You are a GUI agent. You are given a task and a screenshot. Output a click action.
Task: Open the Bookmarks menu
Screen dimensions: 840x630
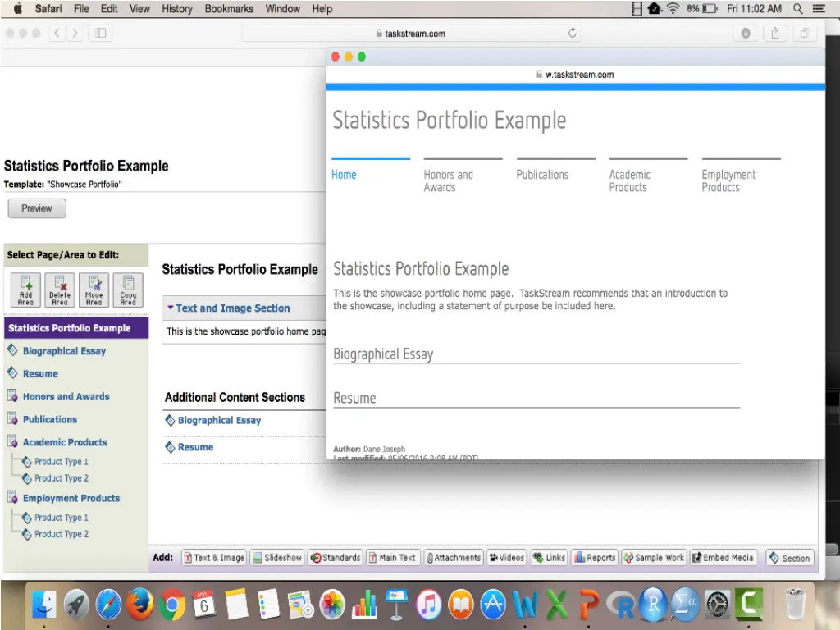click(x=229, y=8)
